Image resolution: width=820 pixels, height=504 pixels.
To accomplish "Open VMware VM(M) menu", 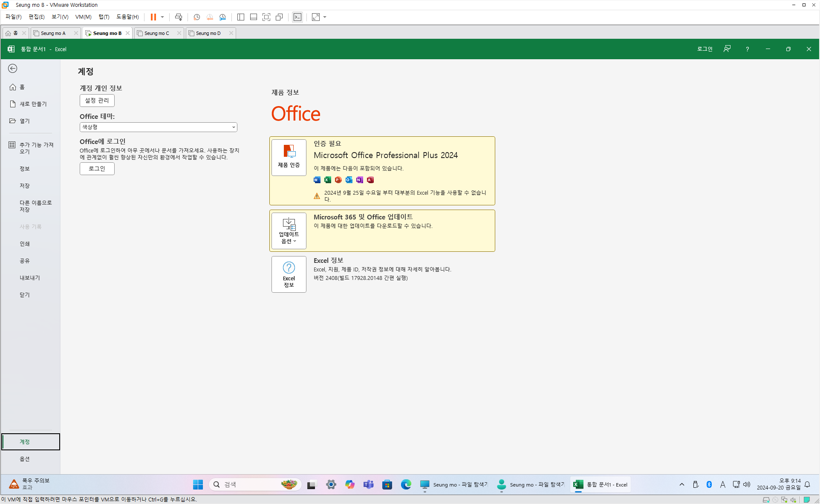I will click(83, 17).
